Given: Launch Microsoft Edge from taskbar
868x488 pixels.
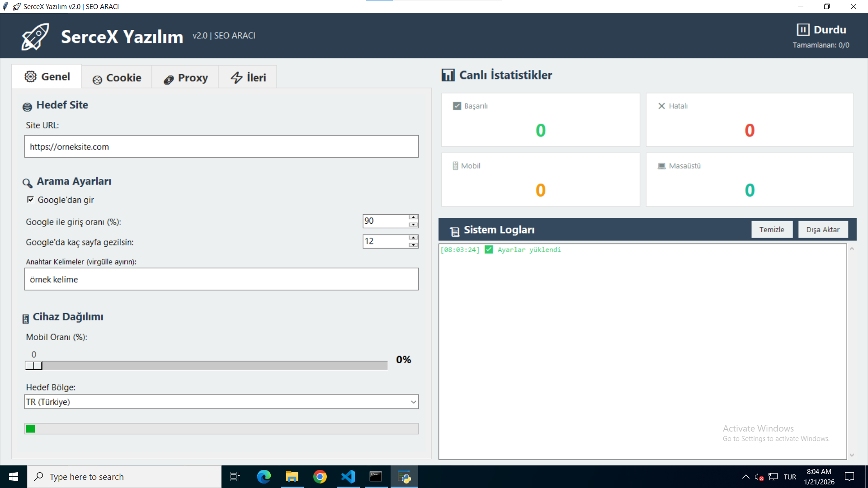Looking at the screenshot, I should [264, 477].
